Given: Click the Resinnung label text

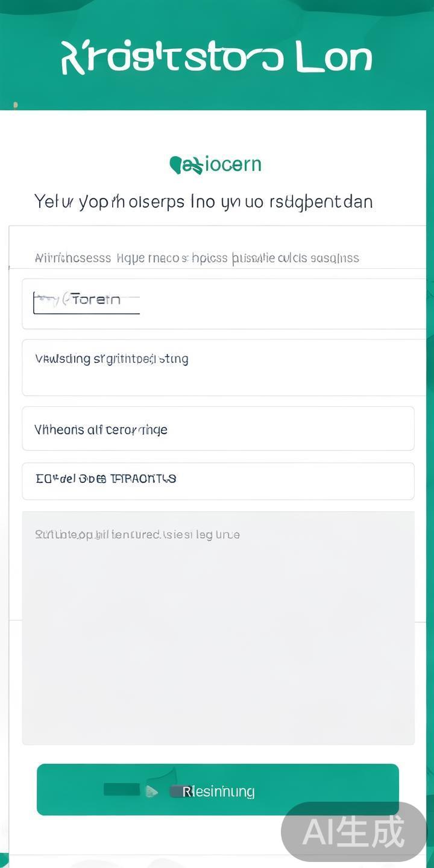Looking at the screenshot, I should click(x=218, y=791).
